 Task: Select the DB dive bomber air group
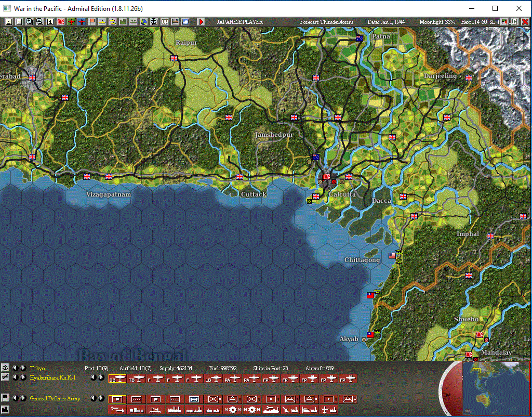coord(117,379)
